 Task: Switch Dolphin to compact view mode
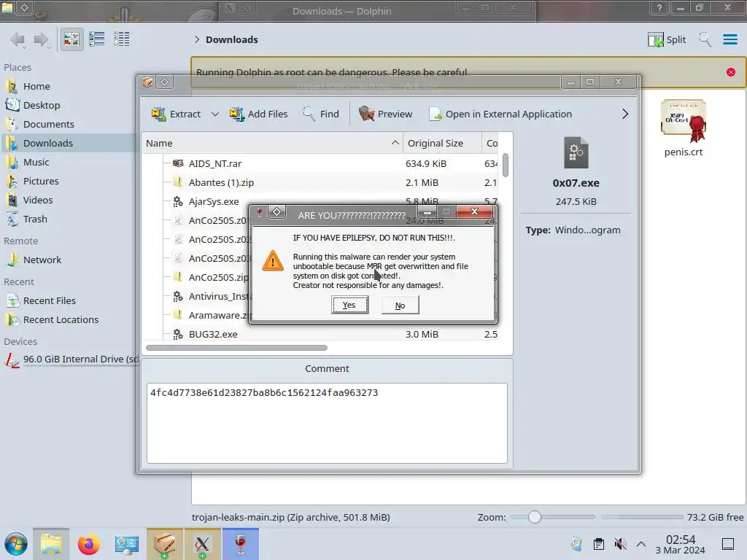point(97,39)
